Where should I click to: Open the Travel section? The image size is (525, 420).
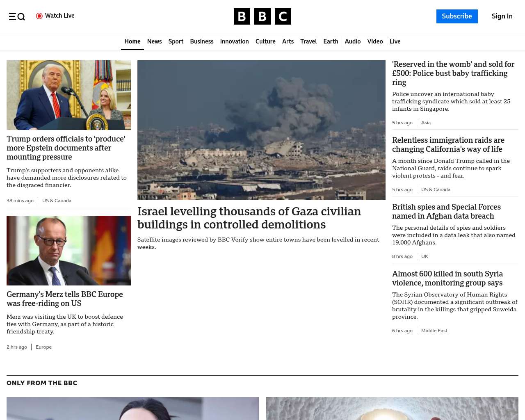click(308, 41)
